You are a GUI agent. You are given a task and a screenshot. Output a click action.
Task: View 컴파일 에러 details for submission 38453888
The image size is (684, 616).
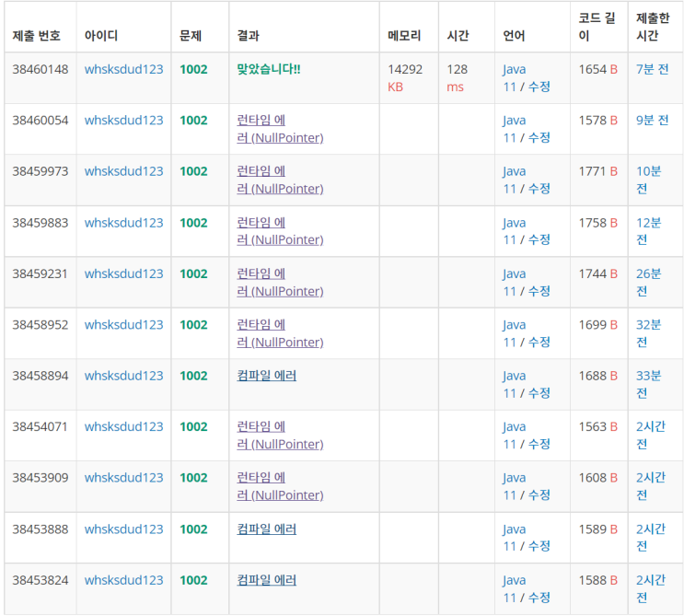(x=266, y=529)
